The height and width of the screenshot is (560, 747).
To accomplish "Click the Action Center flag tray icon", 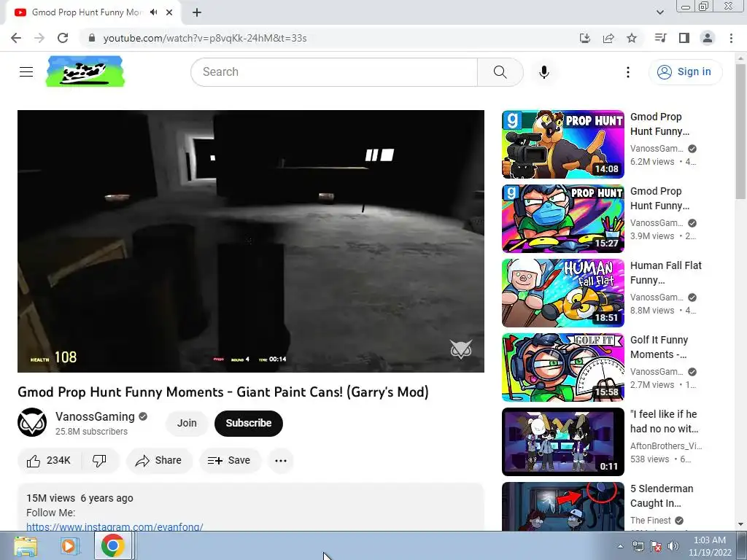I will pyautogui.click(x=656, y=546).
